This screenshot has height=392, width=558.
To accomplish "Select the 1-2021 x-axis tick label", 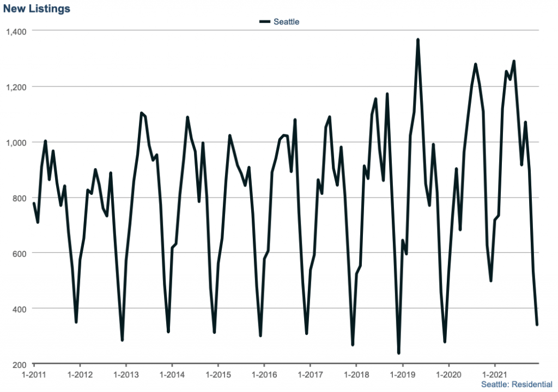I will point(494,375).
